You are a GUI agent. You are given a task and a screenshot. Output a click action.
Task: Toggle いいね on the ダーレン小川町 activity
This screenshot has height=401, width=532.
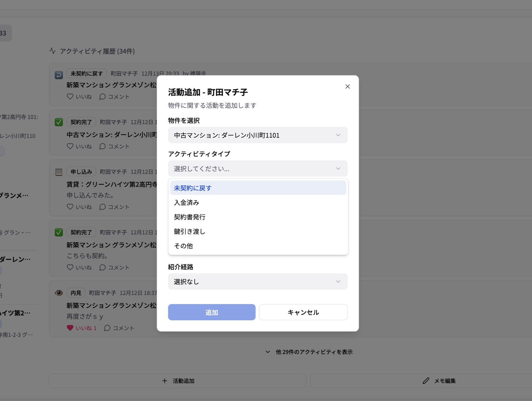coord(70,146)
